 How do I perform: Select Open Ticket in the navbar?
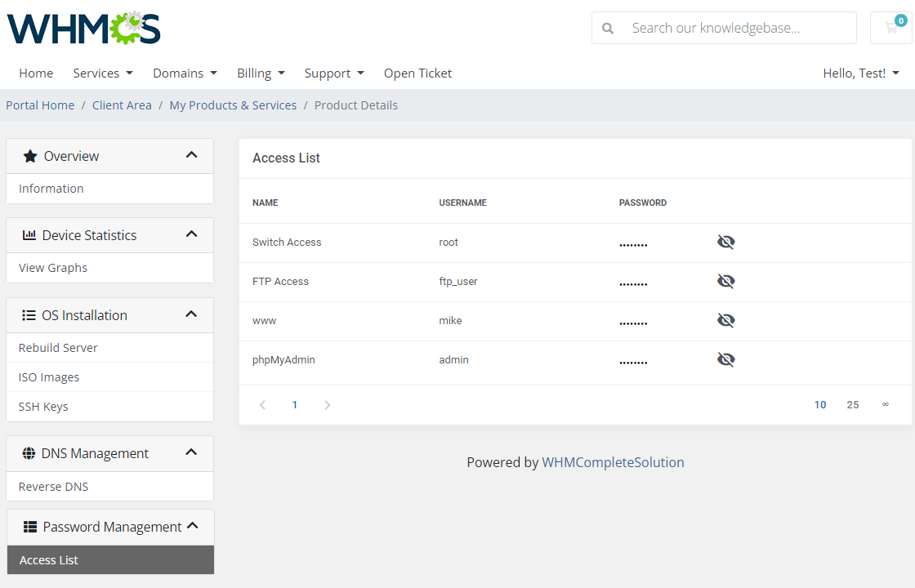417,73
